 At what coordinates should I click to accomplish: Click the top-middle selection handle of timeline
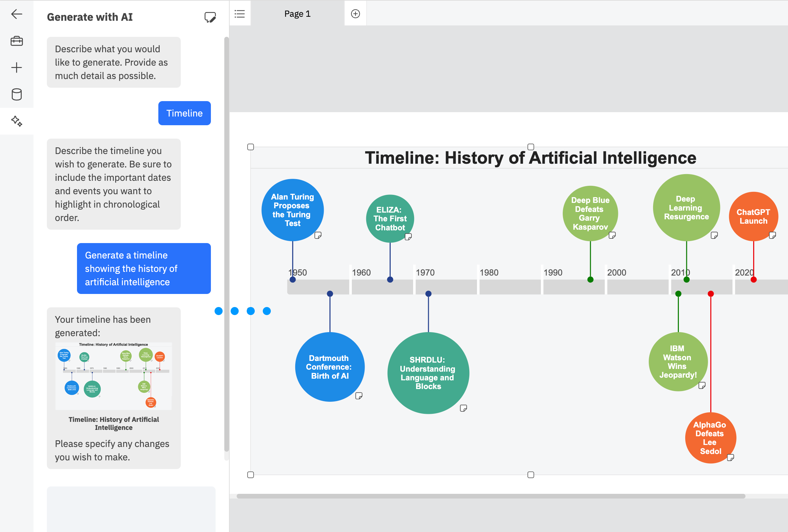(x=531, y=147)
